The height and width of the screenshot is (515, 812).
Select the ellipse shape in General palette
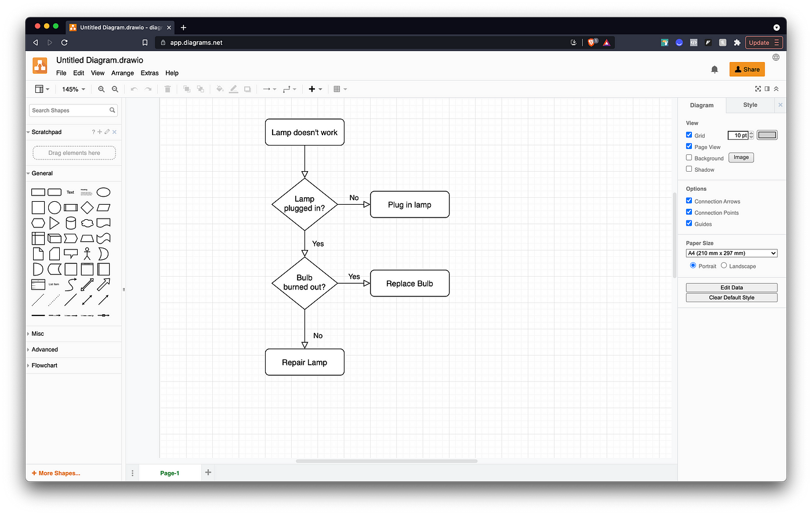(x=103, y=192)
